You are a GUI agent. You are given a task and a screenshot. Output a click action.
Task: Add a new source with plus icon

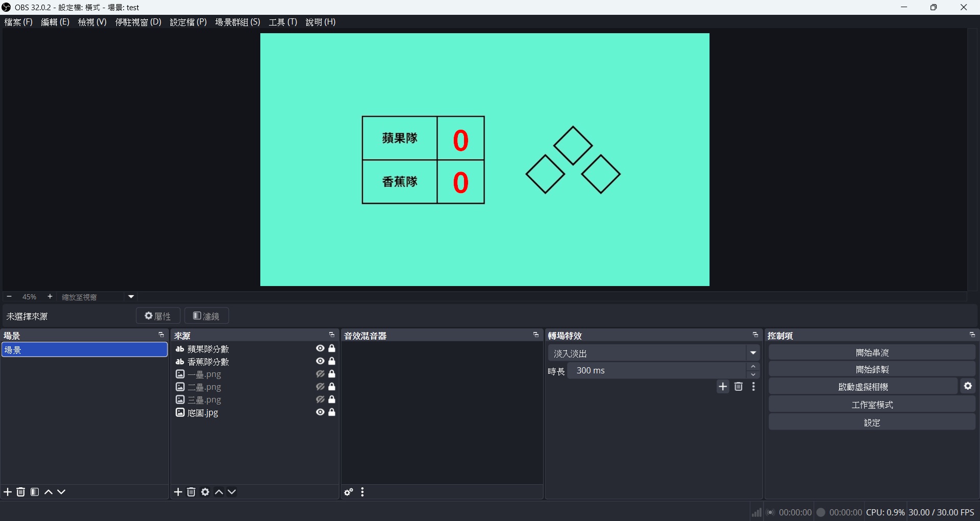(178, 492)
